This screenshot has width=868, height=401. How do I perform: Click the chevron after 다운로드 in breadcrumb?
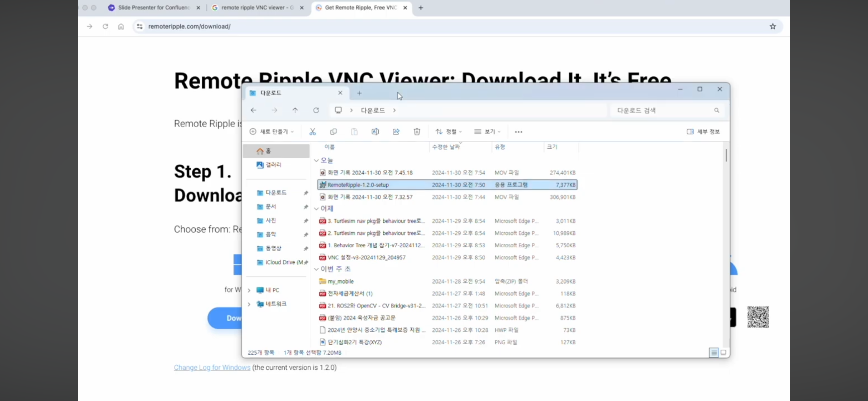coord(394,110)
